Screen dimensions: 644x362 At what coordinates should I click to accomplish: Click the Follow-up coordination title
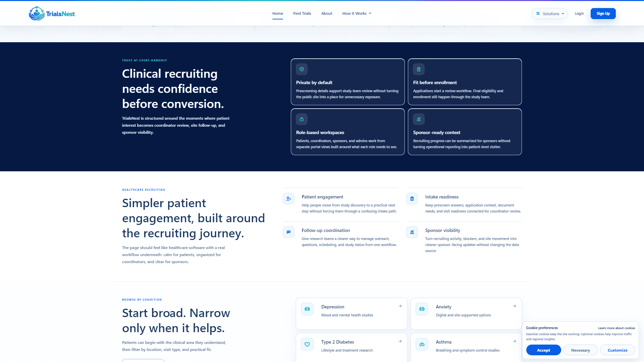pos(326,230)
